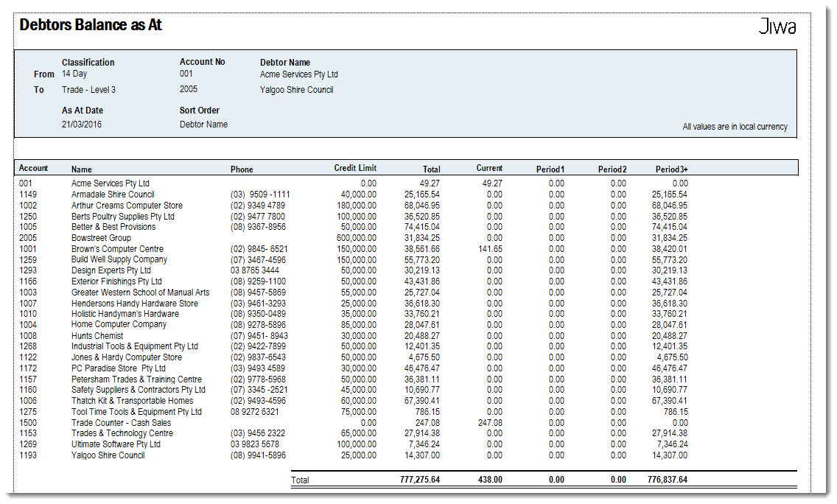Image resolution: width=837 pixels, height=504 pixels.
Task: Click the name 'Exterior Finishings Pty Ltd'
Action: [x=116, y=281]
